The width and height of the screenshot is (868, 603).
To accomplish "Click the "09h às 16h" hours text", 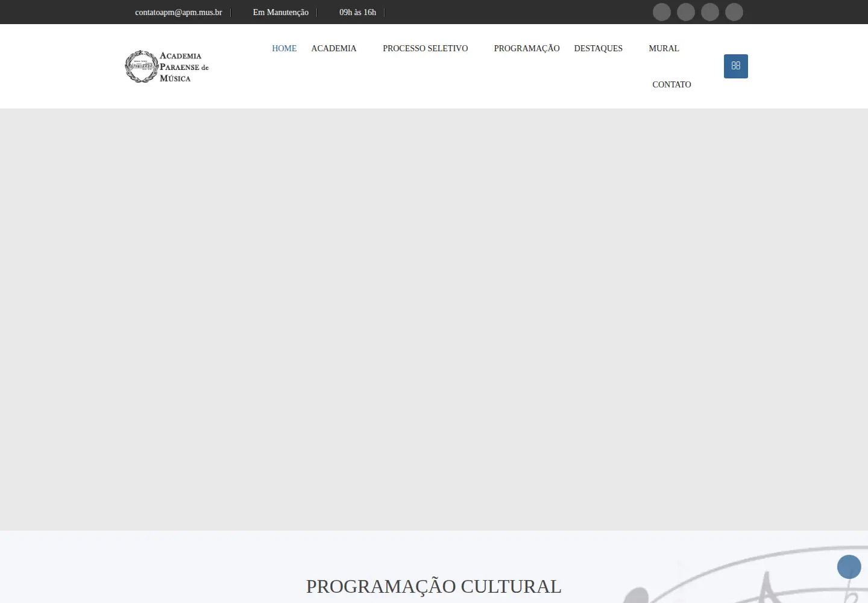I will click(357, 12).
